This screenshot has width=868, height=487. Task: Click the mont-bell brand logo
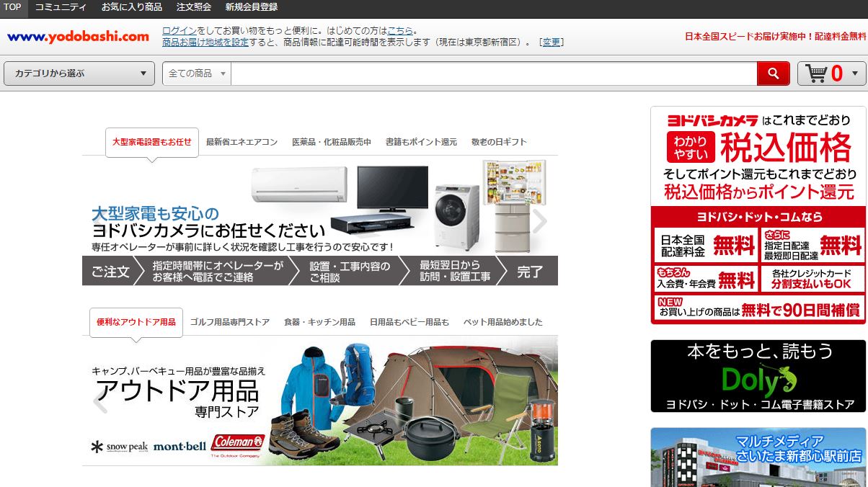click(x=180, y=446)
